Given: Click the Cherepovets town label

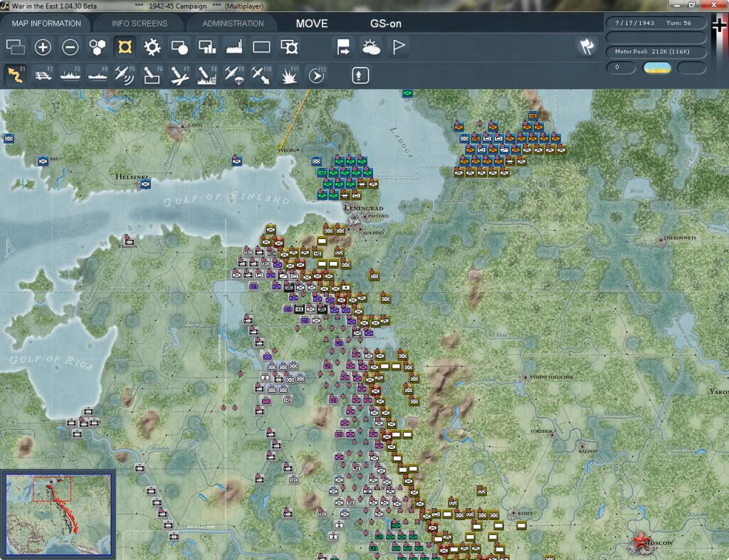Looking at the screenshot, I should (680, 238).
